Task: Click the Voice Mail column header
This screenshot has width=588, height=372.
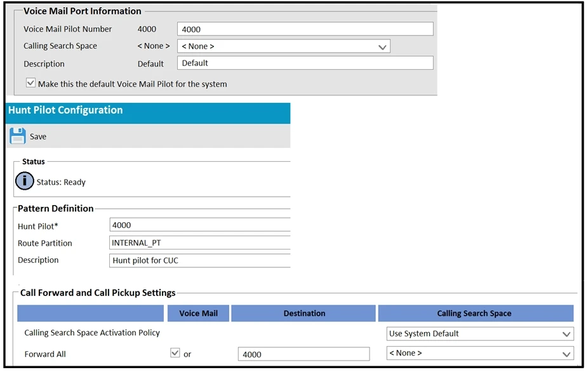Action: pyautogui.click(x=198, y=313)
